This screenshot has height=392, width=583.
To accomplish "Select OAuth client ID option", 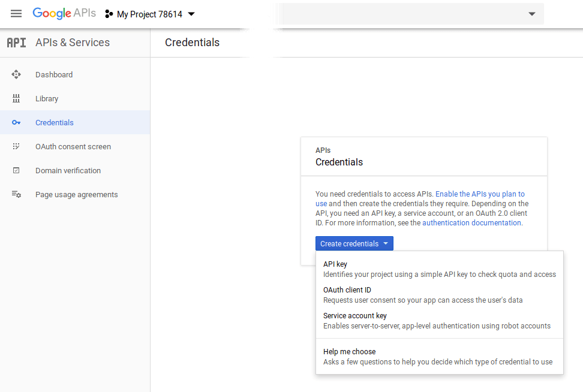I will (347, 290).
